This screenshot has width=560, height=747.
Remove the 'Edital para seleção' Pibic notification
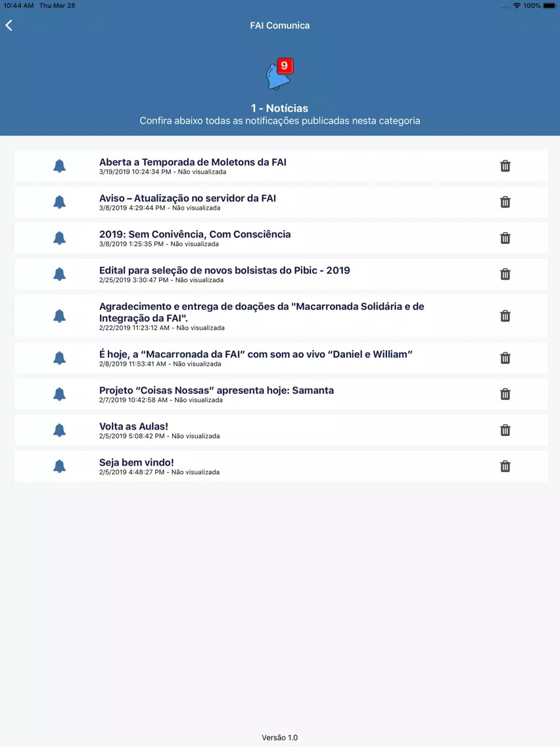pos(505,274)
